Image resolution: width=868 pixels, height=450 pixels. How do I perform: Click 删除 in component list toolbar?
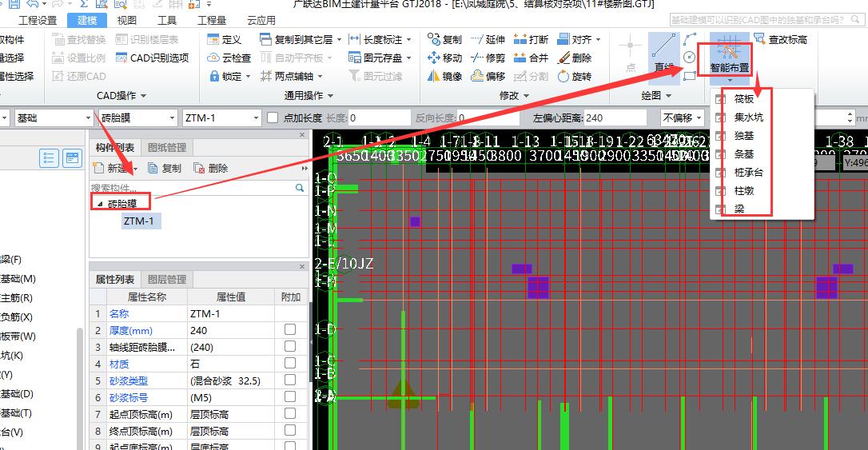pyautogui.click(x=210, y=169)
